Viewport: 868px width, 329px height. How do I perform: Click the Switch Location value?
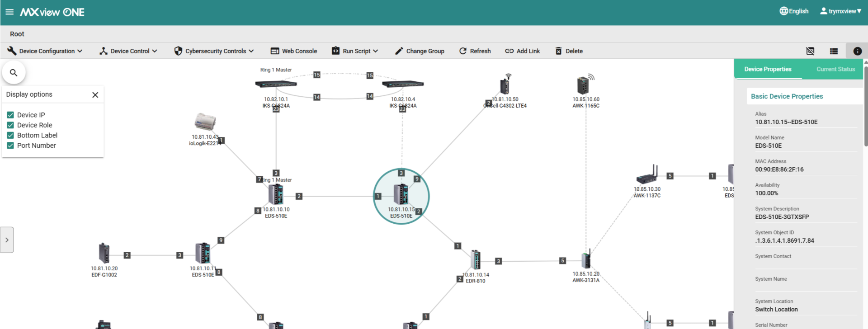776,310
